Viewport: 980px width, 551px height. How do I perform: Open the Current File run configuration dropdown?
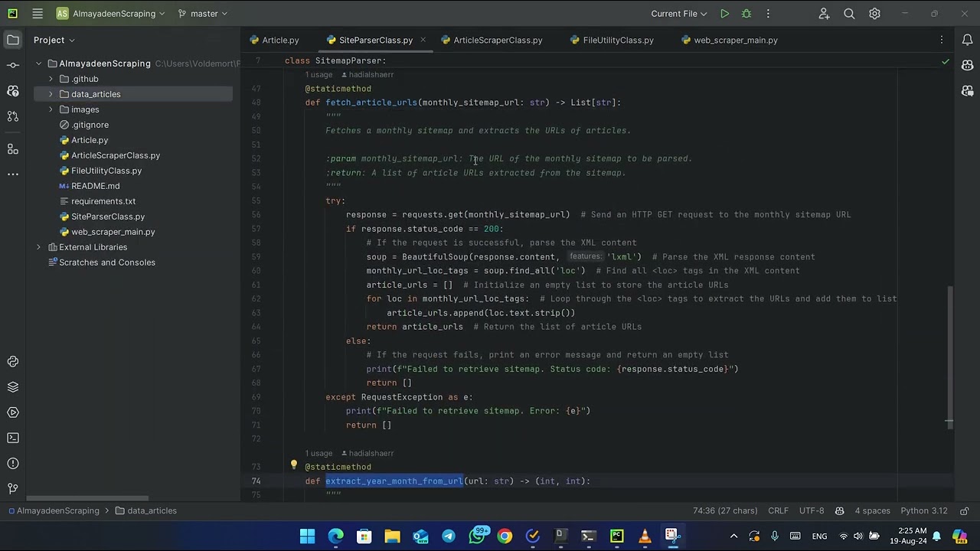[x=681, y=13]
